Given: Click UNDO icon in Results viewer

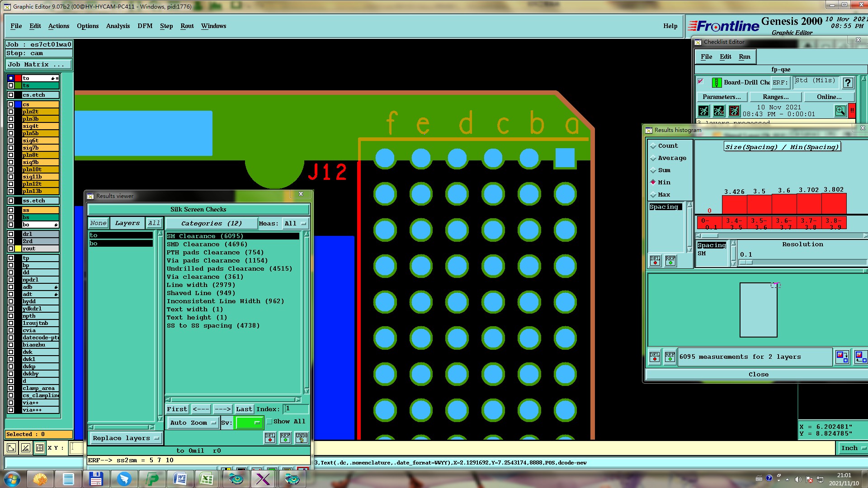Looking at the screenshot, I should tap(302, 437).
